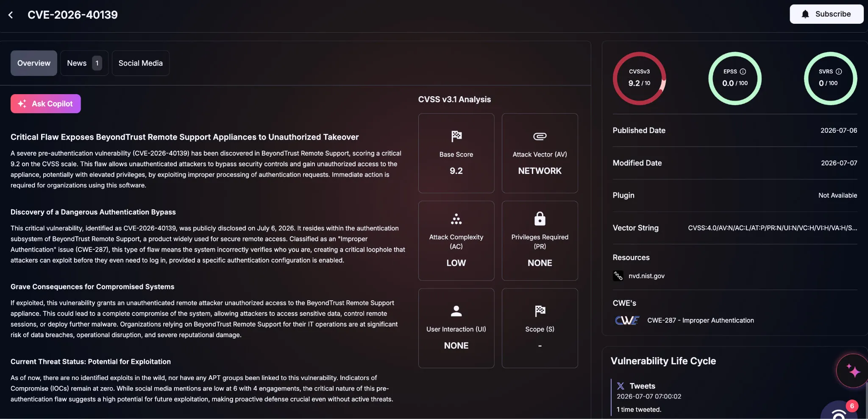Image resolution: width=868 pixels, height=419 pixels.
Task: Click the Critical Flaw Exposes BeyondTrust headline
Action: (184, 137)
